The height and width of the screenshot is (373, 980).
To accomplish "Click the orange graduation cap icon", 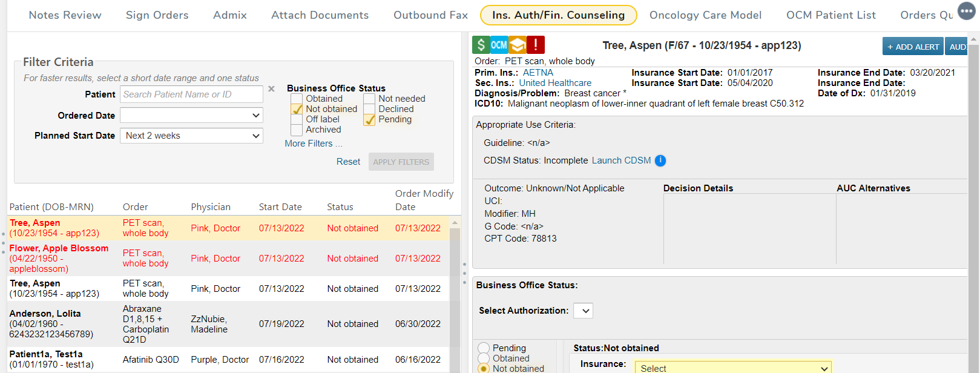I will tap(517, 45).
